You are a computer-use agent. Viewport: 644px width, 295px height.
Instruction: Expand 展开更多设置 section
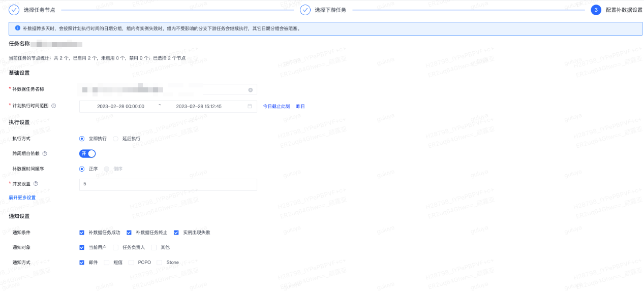point(22,198)
